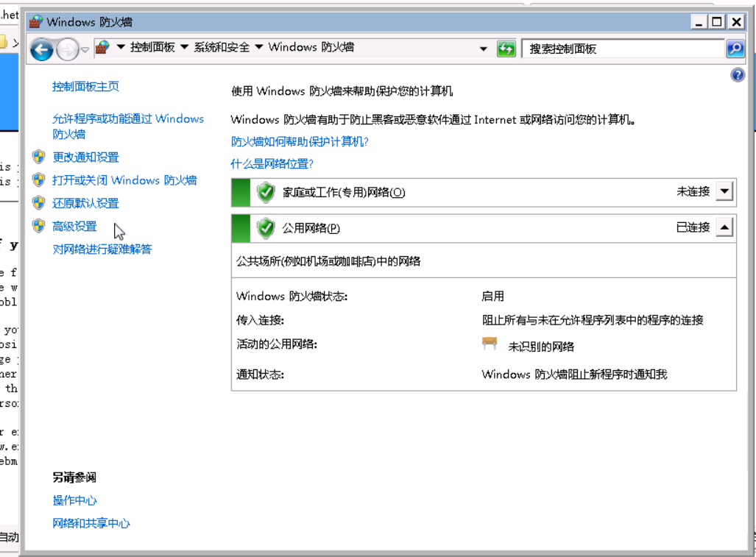756x557 pixels.
Task: Expand 家庭或工作(专用)网络 section arrow
Action: pos(724,191)
